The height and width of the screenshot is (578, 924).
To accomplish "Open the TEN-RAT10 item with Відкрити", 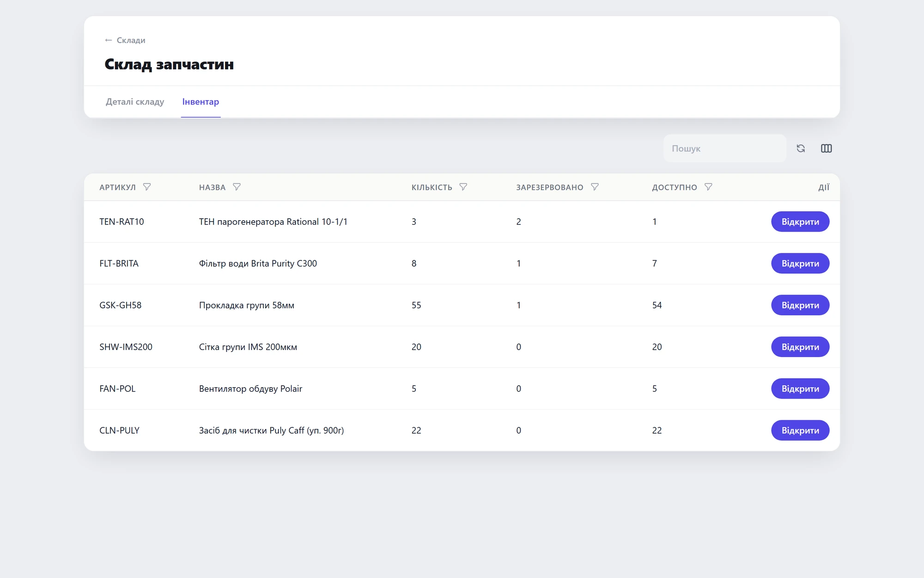I will (x=800, y=222).
